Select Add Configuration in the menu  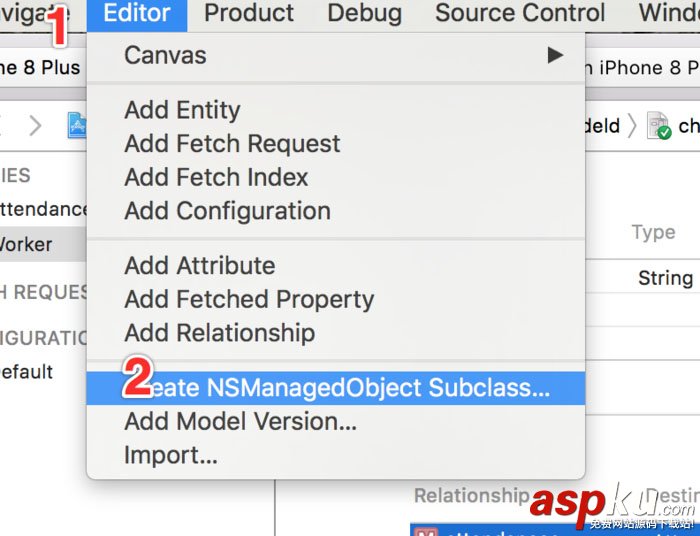coord(227,211)
